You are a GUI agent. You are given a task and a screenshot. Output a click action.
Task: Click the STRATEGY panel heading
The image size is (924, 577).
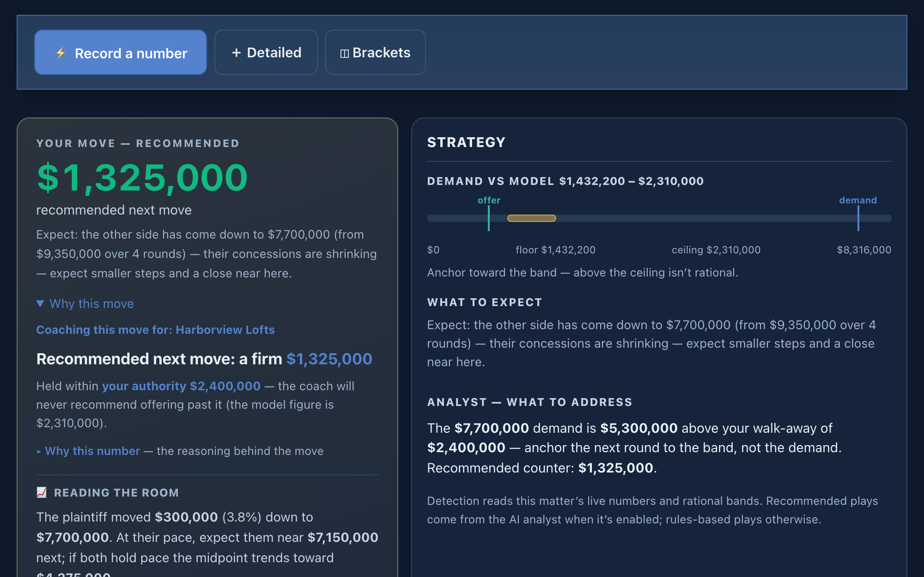(x=466, y=142)
